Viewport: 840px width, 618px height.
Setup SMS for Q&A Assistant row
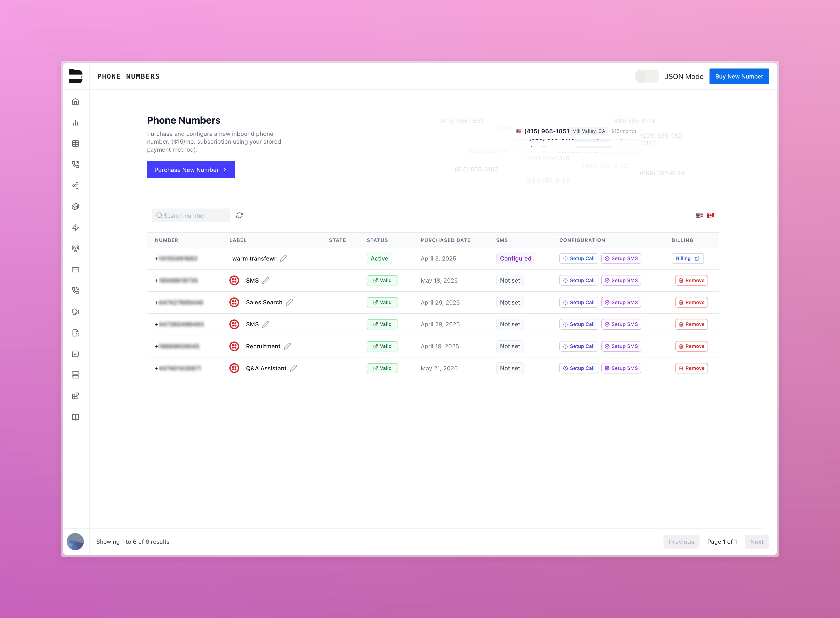(621, 368)
